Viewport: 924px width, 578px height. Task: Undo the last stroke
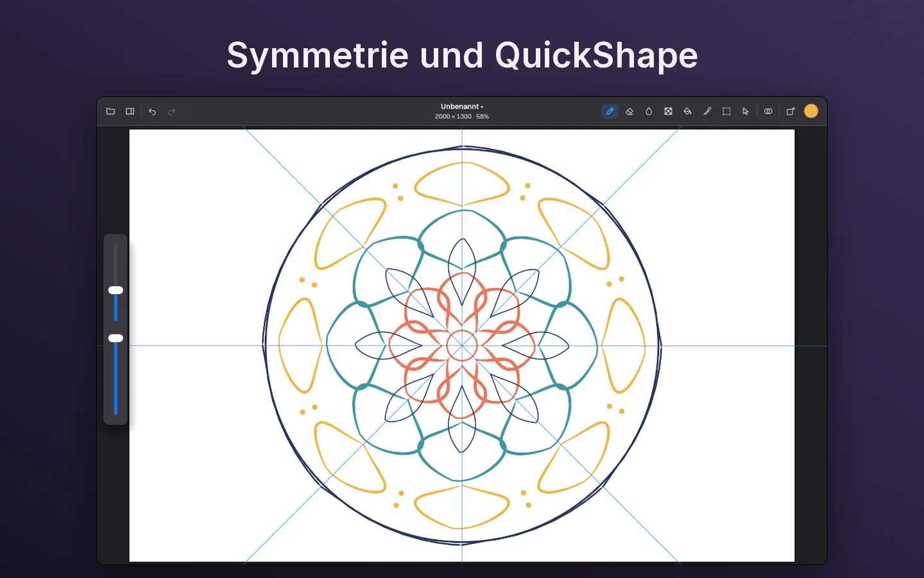152,112
